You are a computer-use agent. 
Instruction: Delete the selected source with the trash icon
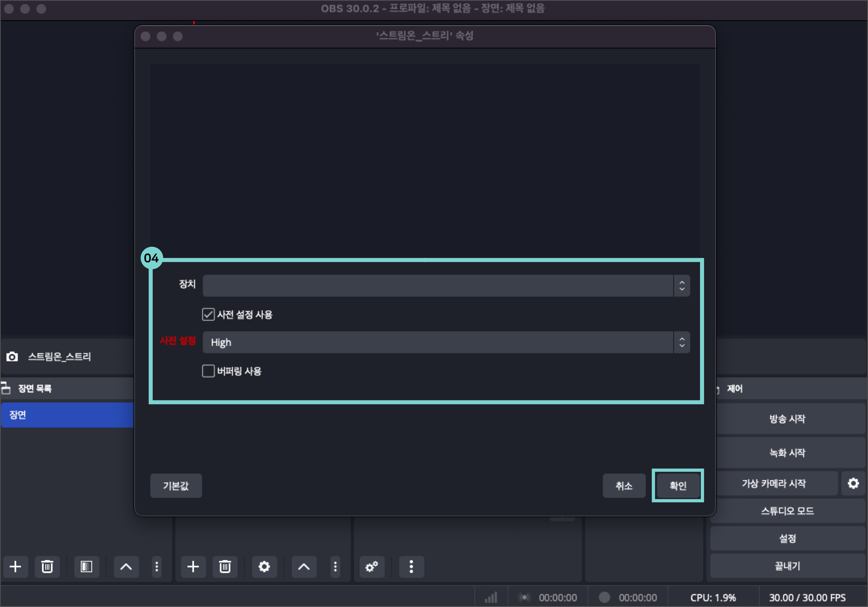(x=225, y=567)
